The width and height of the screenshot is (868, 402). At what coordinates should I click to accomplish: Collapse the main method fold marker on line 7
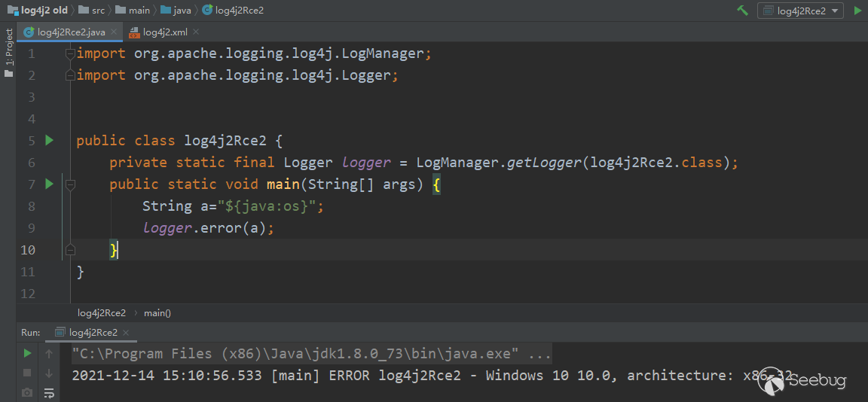point(70,184)
